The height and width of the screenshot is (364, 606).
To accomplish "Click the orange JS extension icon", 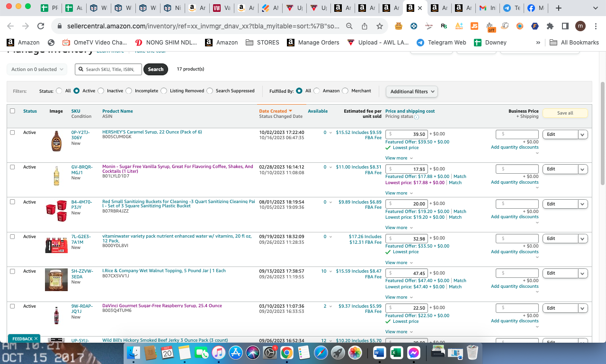I will [474, 26].
